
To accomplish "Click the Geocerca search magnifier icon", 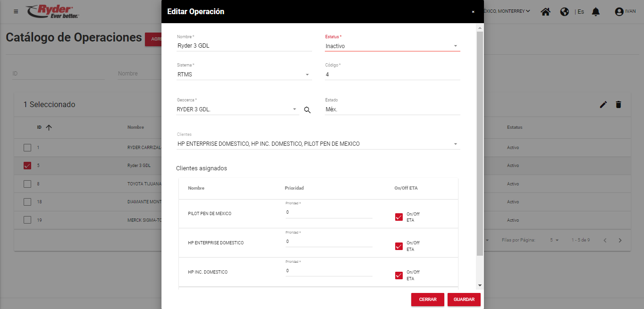I will click(x=307, y=110).
